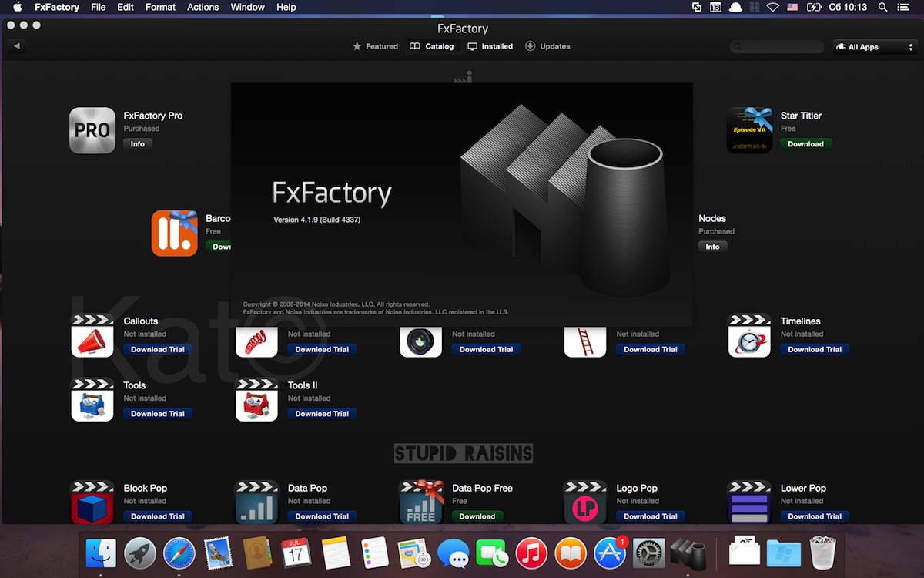Click the Data Pop Free gift icon
Image resolution: width=924 pixels, height=578 pixels.
pyautogui.click(x=421, y=502)
